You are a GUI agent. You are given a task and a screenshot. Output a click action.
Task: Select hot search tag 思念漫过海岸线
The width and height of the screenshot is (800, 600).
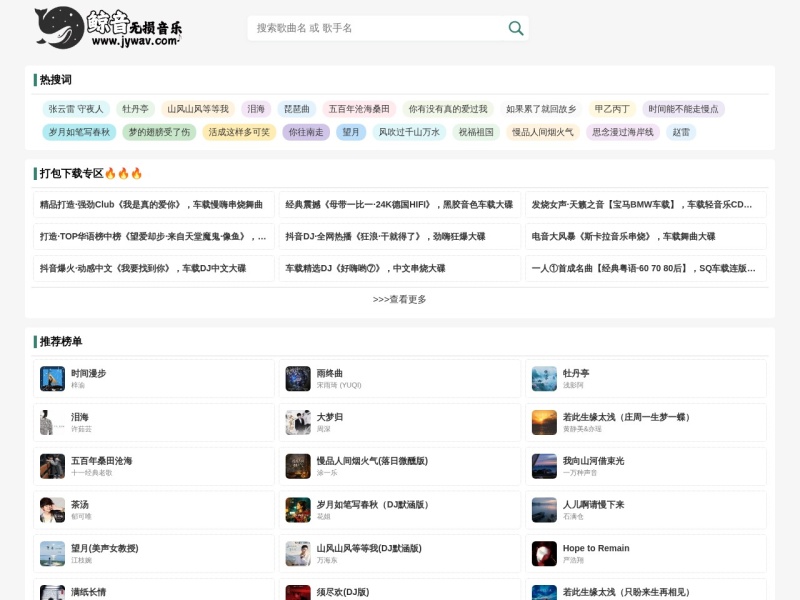(623, 132)
